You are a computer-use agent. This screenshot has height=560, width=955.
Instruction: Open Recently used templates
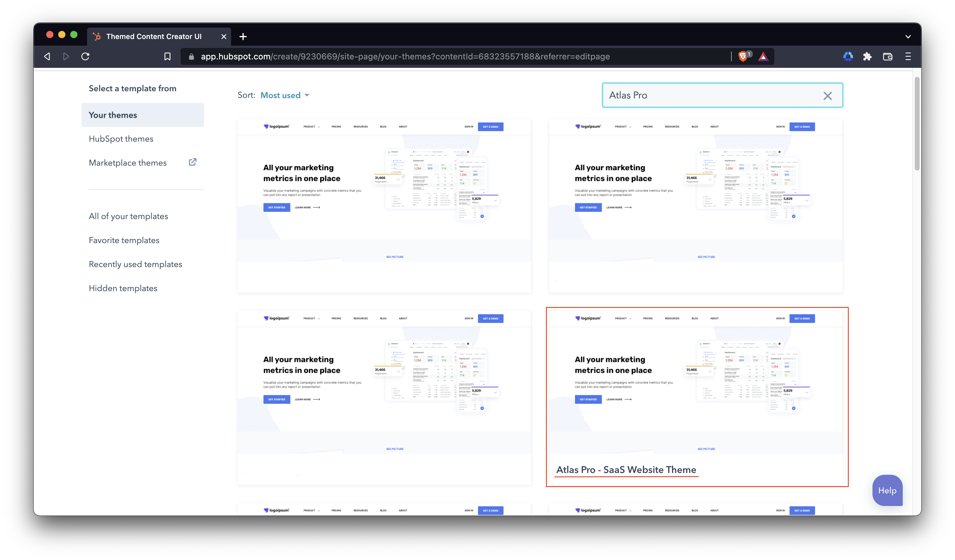coord(135,264)
